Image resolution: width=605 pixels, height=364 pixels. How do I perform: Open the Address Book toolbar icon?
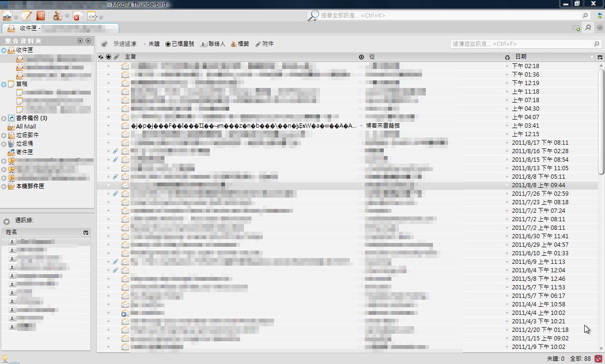[x=40, y=16]
